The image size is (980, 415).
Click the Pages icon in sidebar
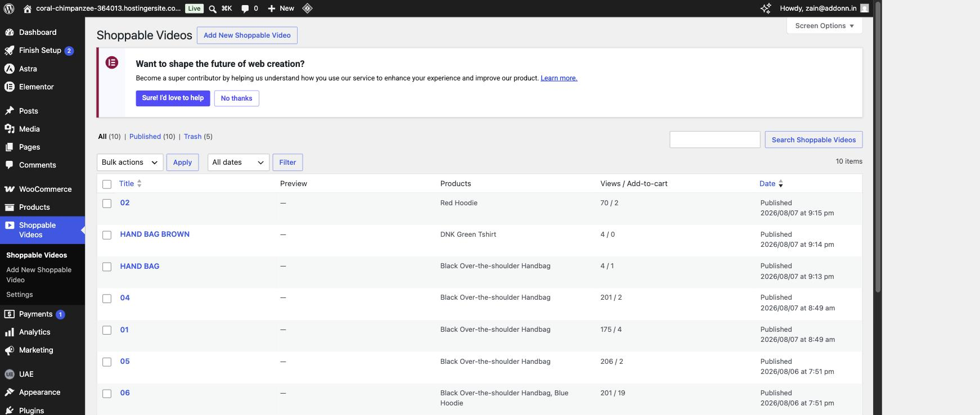(x=9, y=147)
